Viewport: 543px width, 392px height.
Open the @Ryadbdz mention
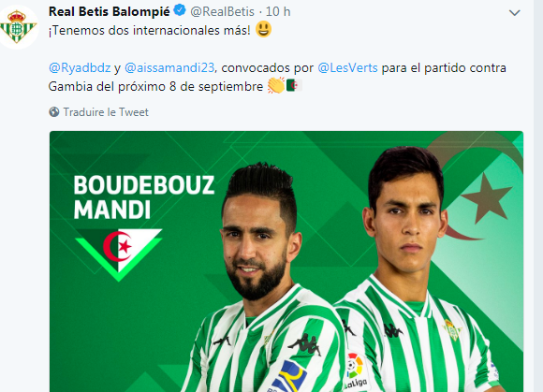(x=80, y=67)
